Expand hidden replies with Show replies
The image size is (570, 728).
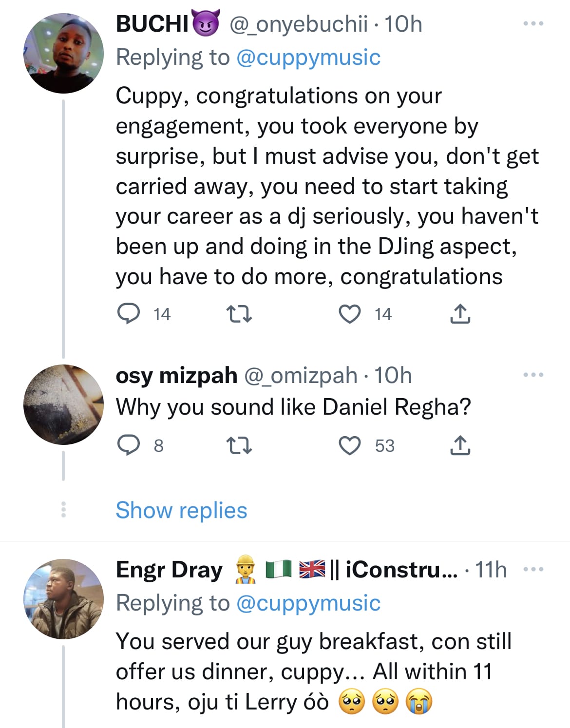tap(181, 510)
